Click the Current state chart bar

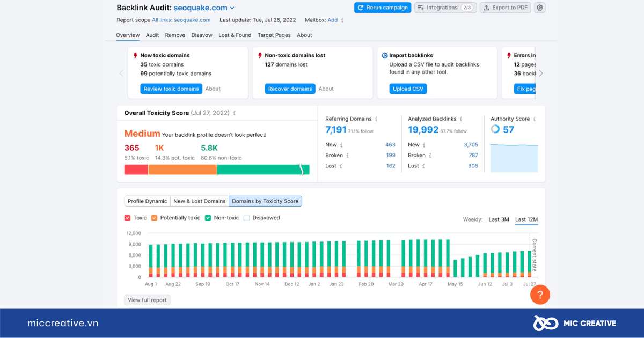click(530, 263)
